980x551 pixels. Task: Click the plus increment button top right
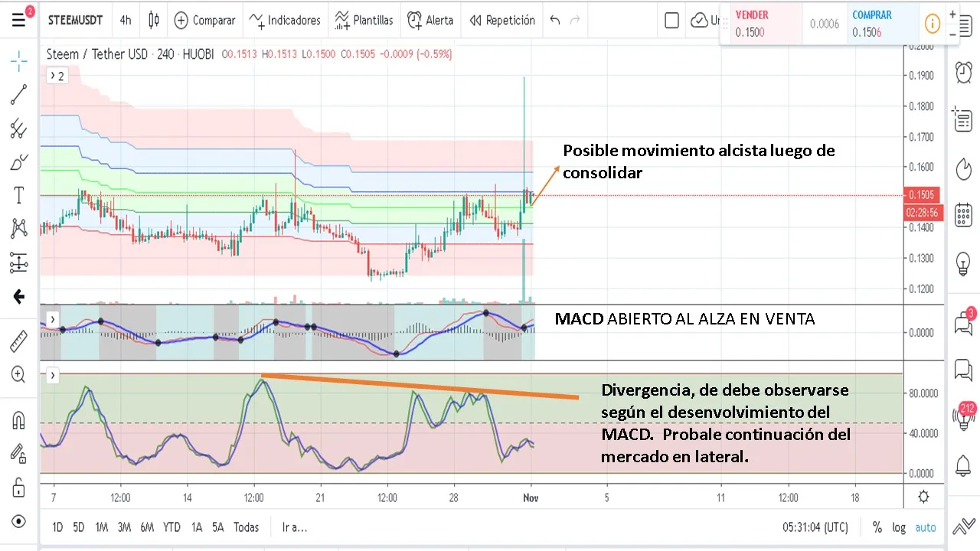(x=952, y=14)
